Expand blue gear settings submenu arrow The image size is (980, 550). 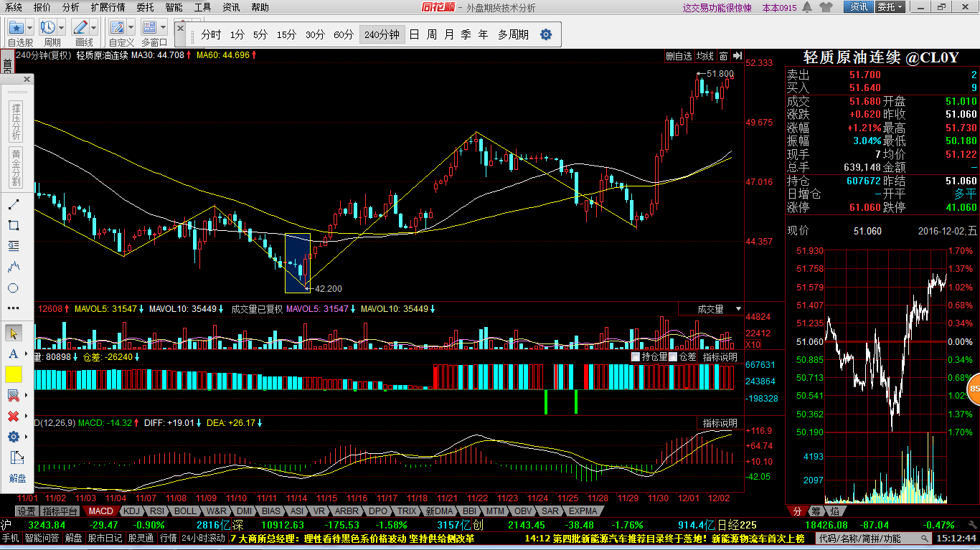coord(27,437)
